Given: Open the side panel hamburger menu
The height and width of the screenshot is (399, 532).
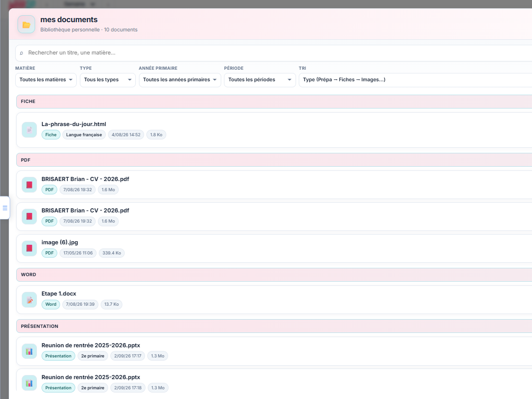Looking at the screenshot, I should (5, 208).
